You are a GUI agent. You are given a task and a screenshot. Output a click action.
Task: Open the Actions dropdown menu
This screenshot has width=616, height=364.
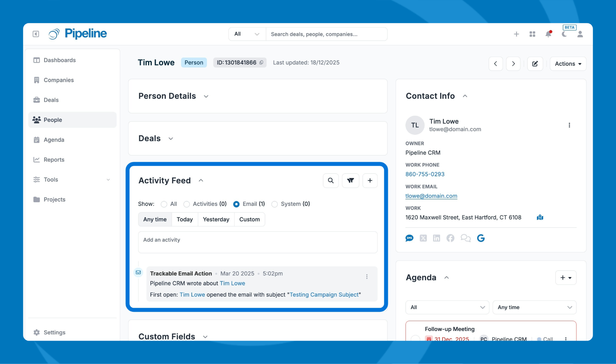(568, 64)
